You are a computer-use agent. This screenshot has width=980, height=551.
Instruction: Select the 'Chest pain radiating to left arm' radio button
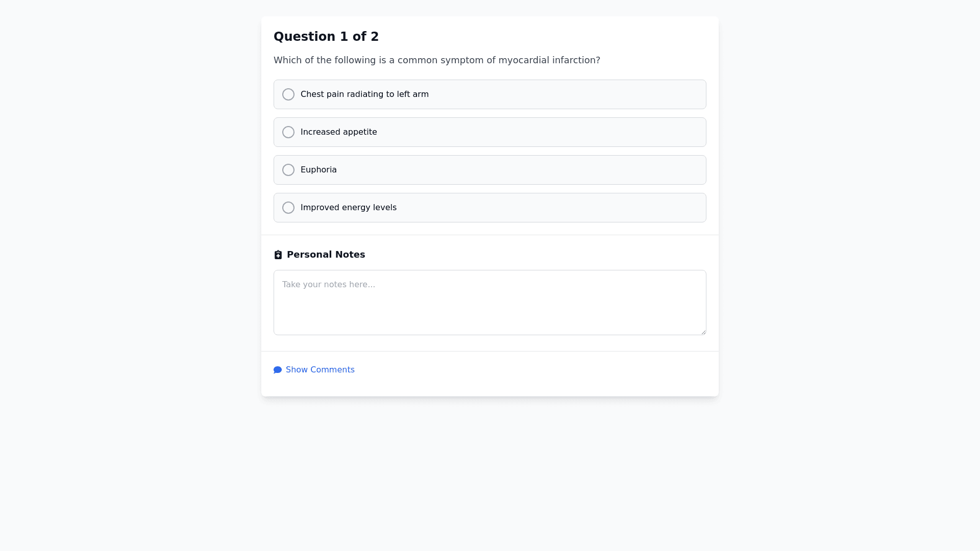click(288, 94)
